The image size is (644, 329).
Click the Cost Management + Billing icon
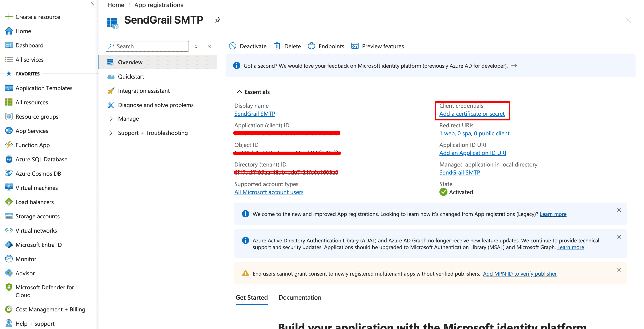coord(9,309)
